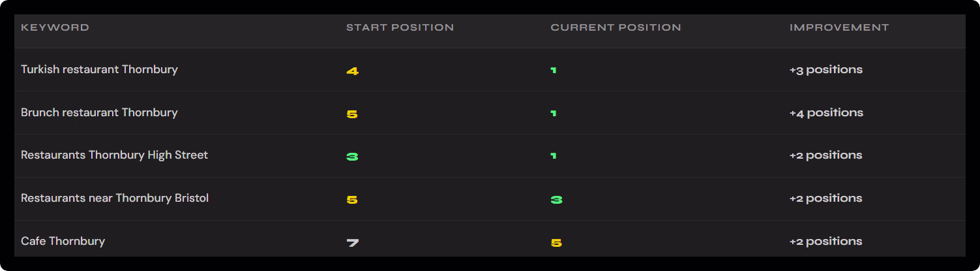This screenshot has width=980, height=271.
Task: Select the Cafe Thornbury keyword
Action: click(63, 242)
